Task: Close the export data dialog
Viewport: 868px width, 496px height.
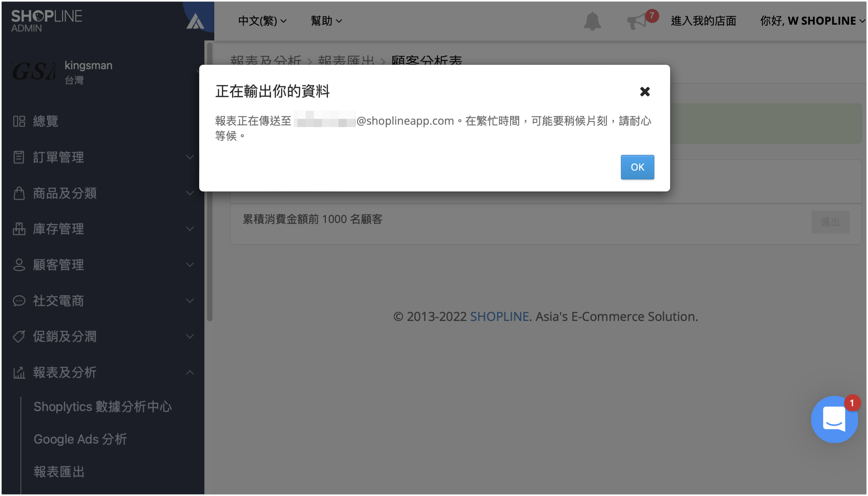Action: [645, 91]
